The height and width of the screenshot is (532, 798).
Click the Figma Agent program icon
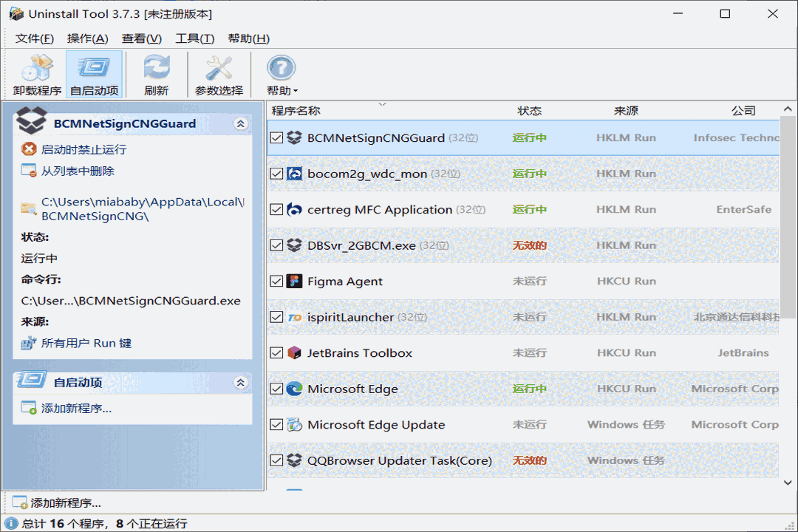(294, 281)
